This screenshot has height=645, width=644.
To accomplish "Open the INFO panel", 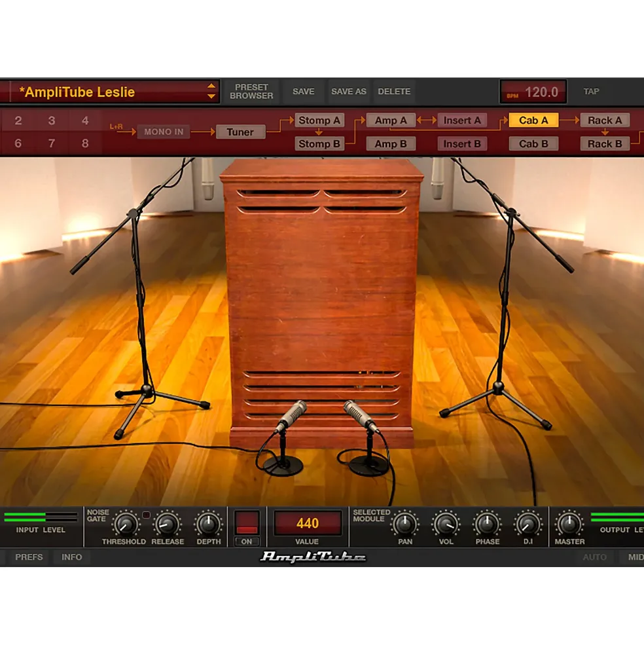I will [72, 557].
